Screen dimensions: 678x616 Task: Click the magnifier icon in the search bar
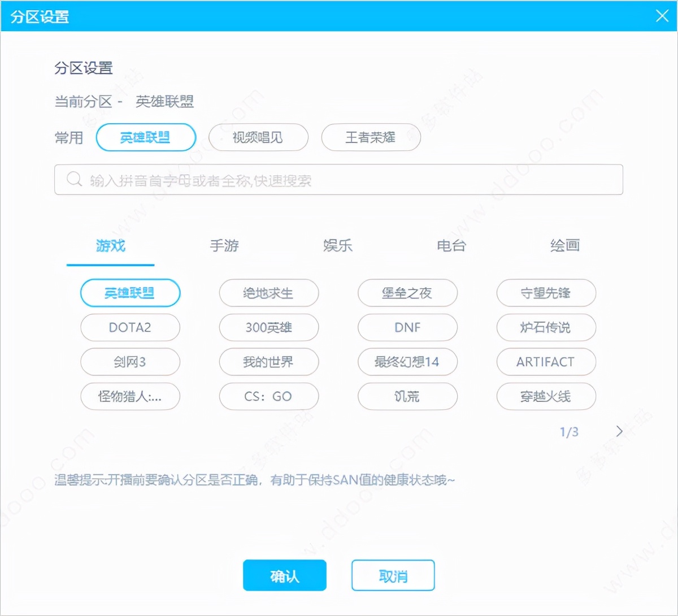[x=74, y=179]
